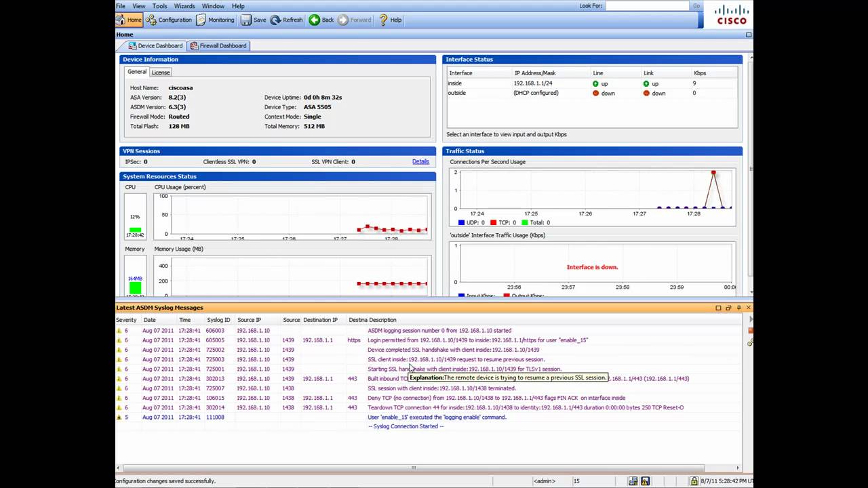868x488 pixels.
Task: Select the inside interface row
Action: 591,83
